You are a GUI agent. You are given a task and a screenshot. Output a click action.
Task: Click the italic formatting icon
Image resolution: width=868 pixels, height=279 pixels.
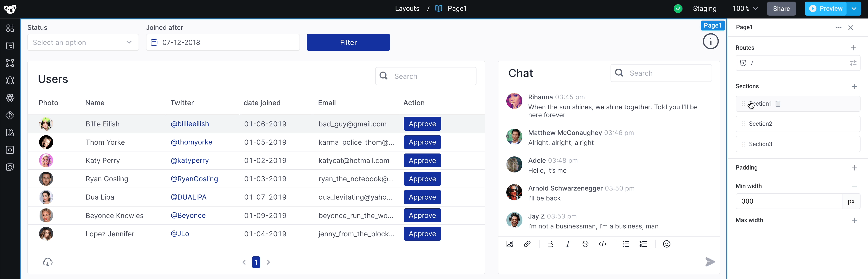568,244
